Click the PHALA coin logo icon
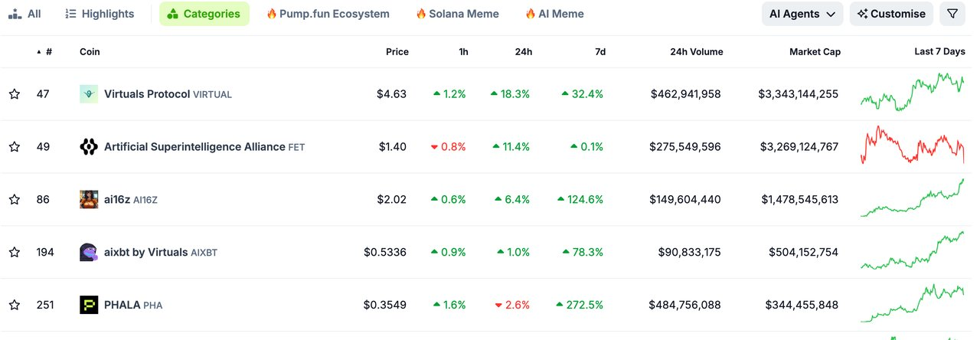The height and width of the screenshot is (340, 980). click(x=89, y=305)
